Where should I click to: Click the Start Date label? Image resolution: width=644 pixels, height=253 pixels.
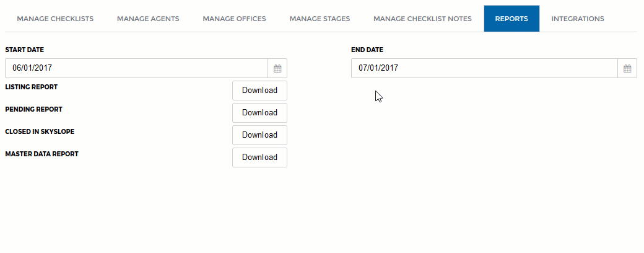coord(24,50)
